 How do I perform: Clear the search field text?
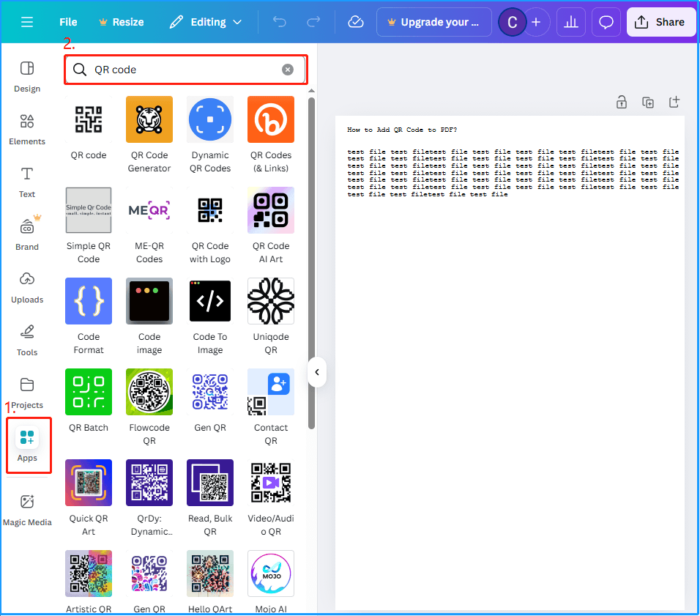click(x=288, y=70)
